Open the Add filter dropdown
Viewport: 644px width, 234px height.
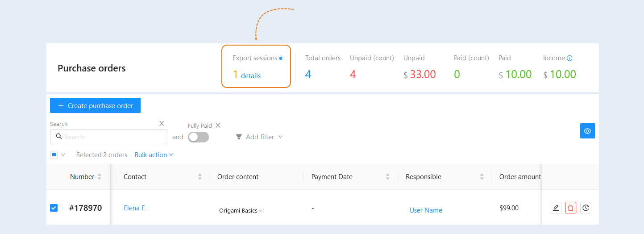pyautogui.click(x=259, y=137)
